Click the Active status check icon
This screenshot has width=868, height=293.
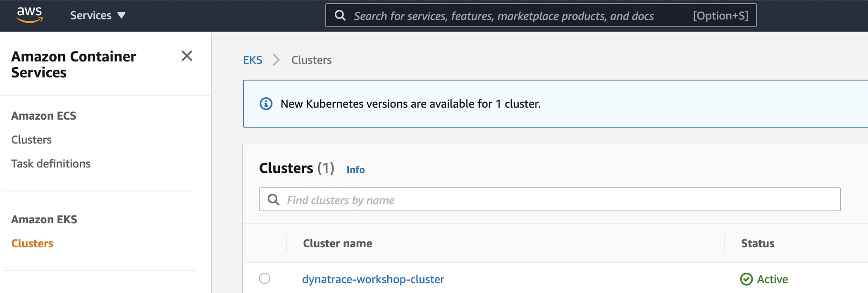[x=746, y=279]
